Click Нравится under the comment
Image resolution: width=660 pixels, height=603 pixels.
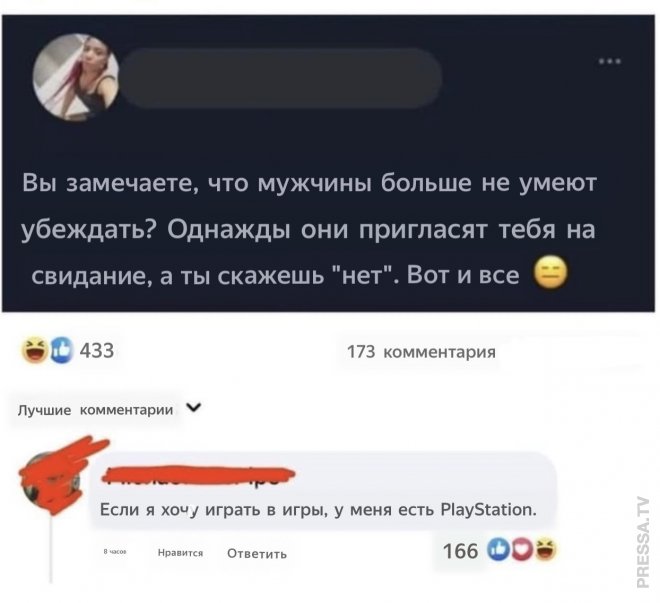(x=180, y=553)
